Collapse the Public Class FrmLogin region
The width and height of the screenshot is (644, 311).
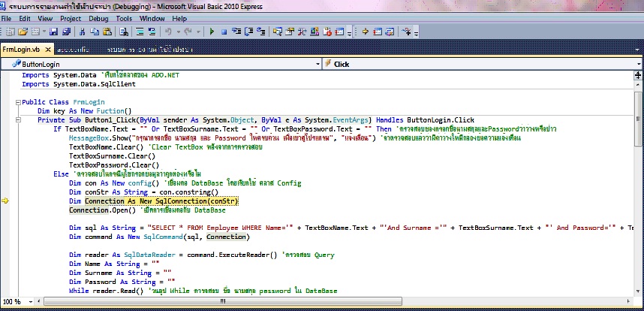point(18,102)
